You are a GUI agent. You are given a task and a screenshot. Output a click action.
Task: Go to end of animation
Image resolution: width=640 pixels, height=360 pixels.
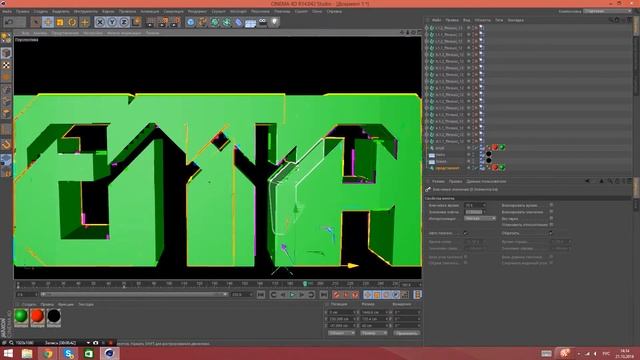[323, 294]
